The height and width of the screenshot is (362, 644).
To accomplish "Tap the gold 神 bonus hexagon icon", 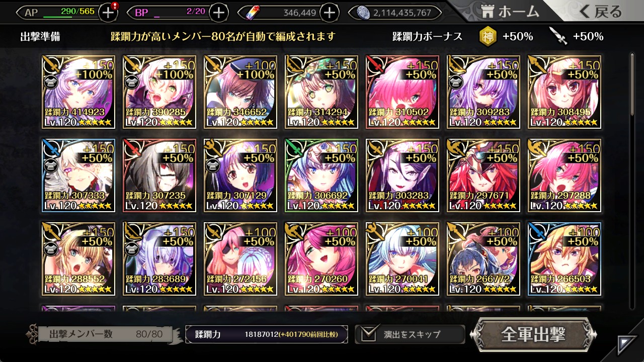I will pos(487,36).
